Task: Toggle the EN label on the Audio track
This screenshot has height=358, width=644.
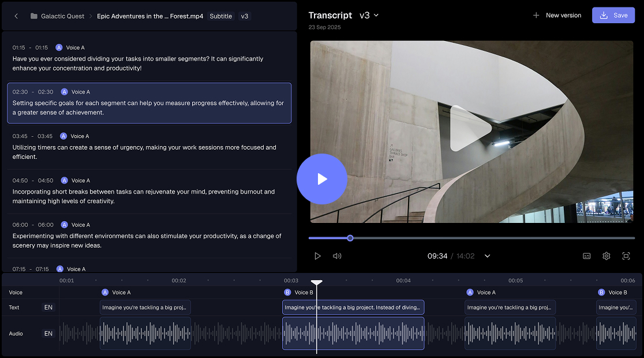Action: 48,333
